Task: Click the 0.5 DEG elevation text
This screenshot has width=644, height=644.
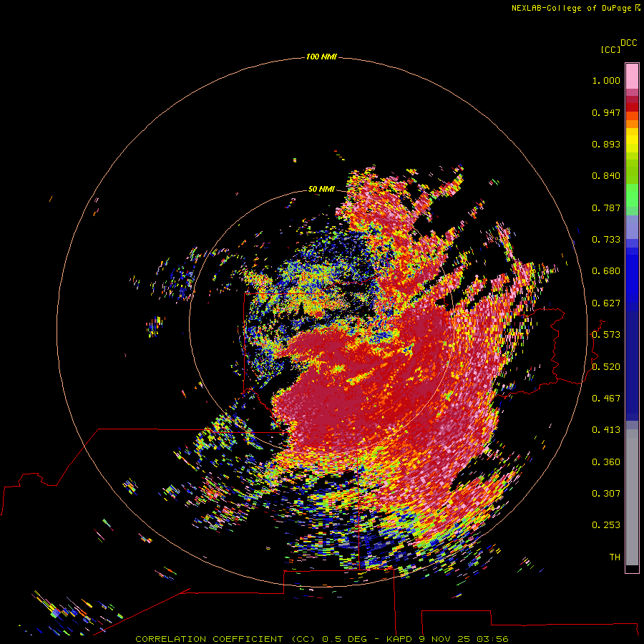Action: point(343,639)
